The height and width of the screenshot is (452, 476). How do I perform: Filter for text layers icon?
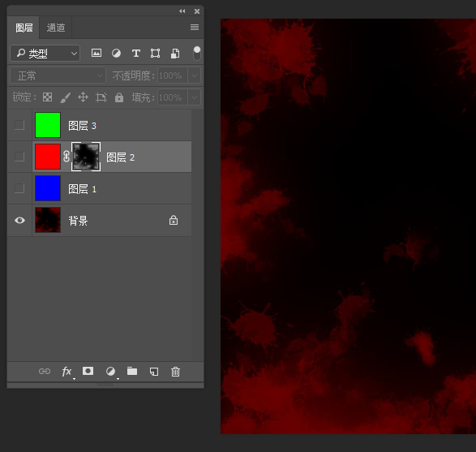[135, 54]
